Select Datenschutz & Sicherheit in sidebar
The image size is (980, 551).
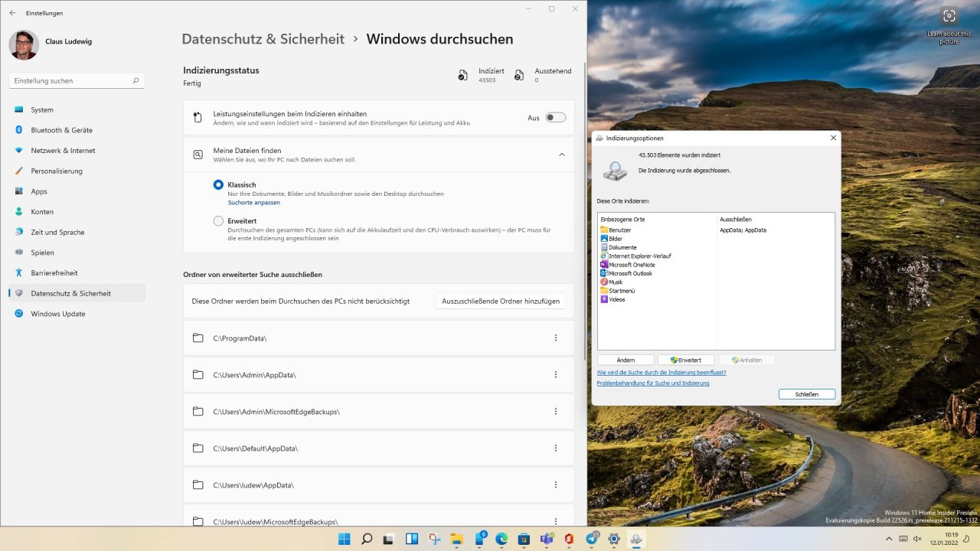pos(77,293)
